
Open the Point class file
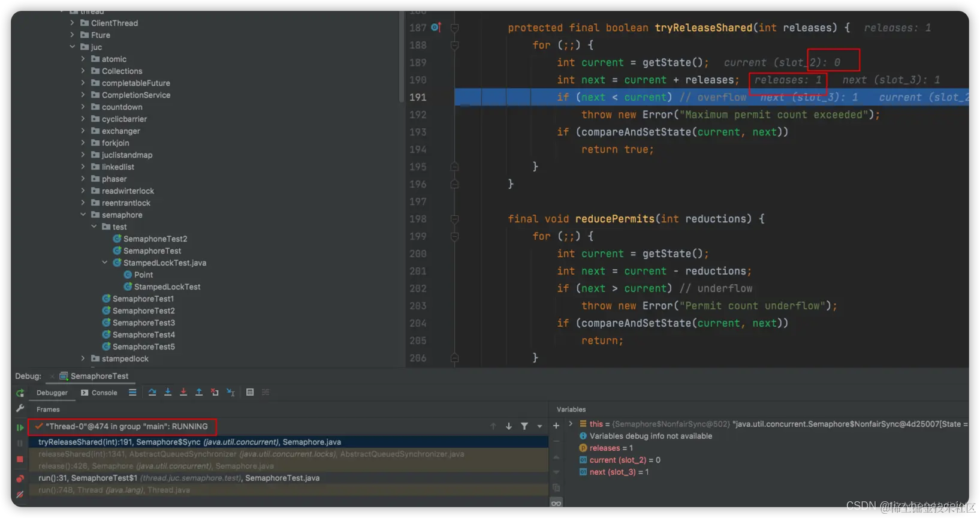point(138,275)
